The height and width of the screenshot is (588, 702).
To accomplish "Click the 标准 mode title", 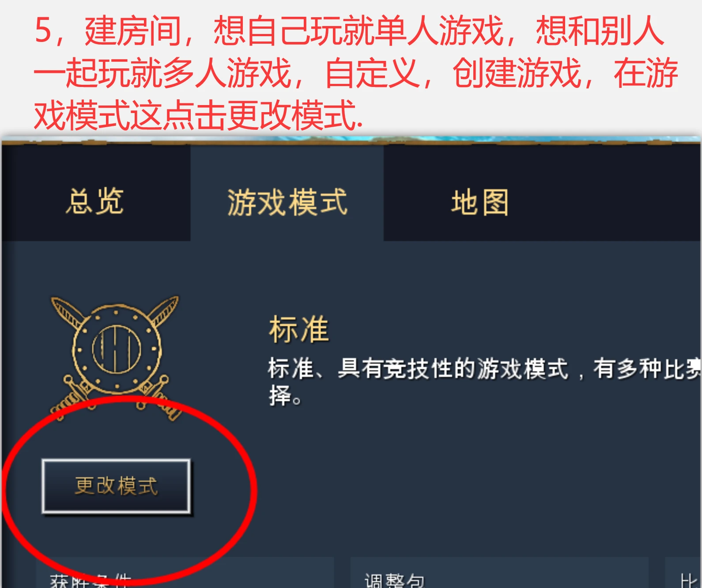I will point(299,330).
